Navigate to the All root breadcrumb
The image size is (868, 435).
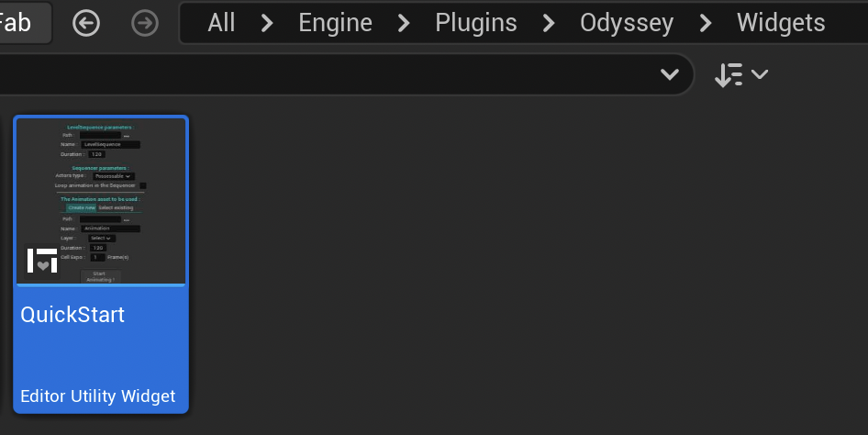[221, 23]
